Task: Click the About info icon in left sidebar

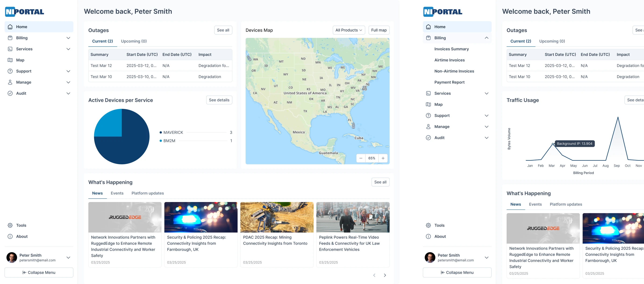Action: click(x=10, y=236)
